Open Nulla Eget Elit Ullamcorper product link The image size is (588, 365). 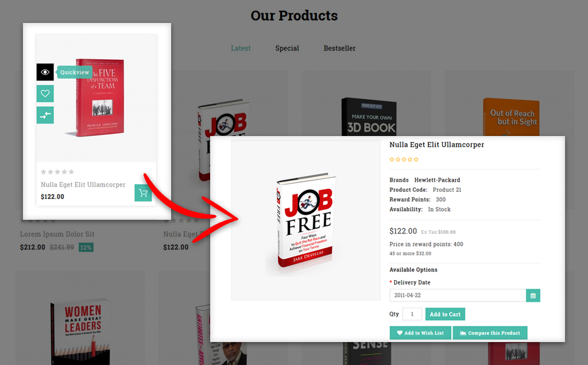click(x=83, y=184)
